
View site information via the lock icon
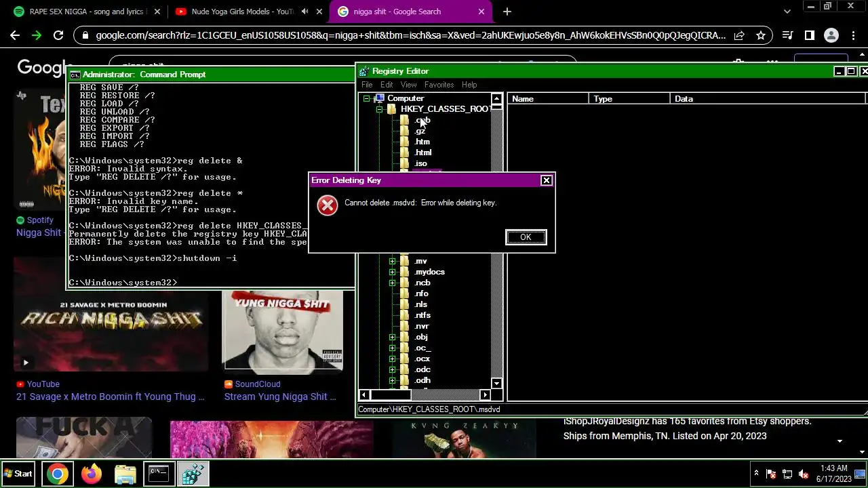pyautogui.click(x=85, y=35)
